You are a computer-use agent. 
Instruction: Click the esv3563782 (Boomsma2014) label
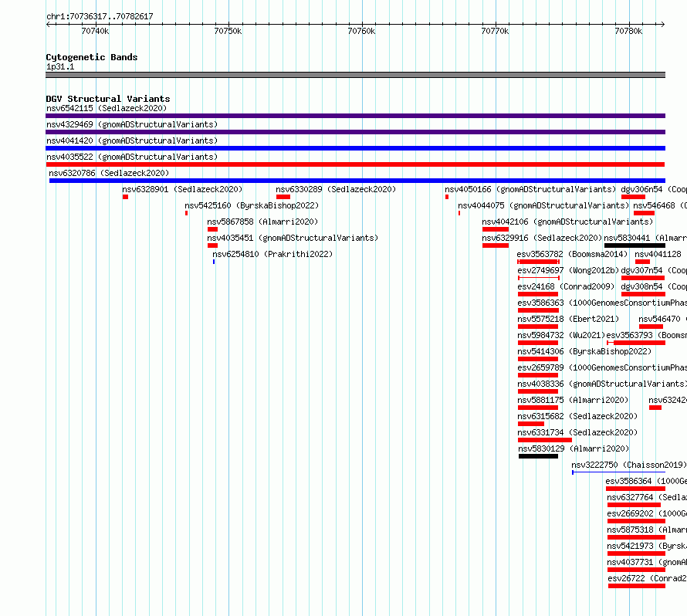coord(572,254)
